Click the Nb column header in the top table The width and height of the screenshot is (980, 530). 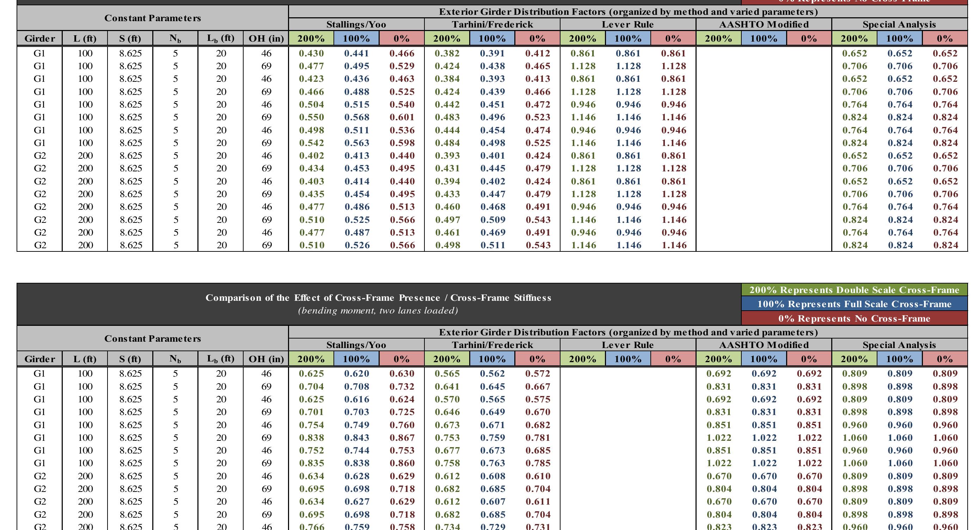point(175,38)
